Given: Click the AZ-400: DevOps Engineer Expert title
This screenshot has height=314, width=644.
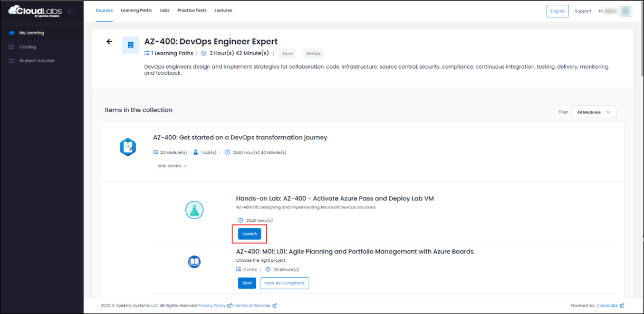Looking at the screenshot, I should [211, 41].
